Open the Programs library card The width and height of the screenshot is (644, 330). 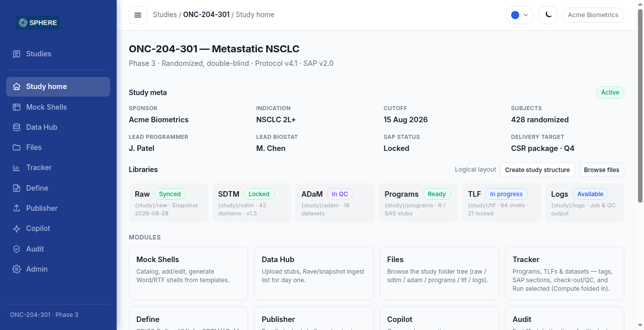pos(418,203)
